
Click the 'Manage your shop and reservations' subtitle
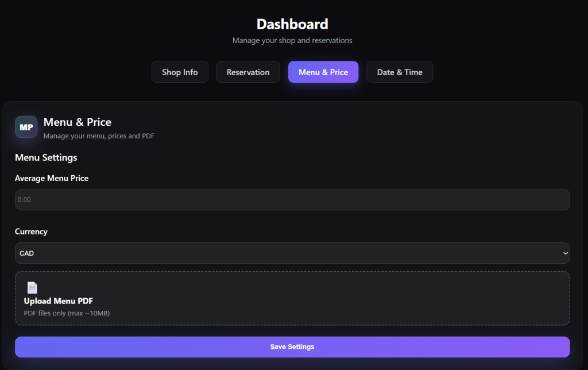click(292, 41)
